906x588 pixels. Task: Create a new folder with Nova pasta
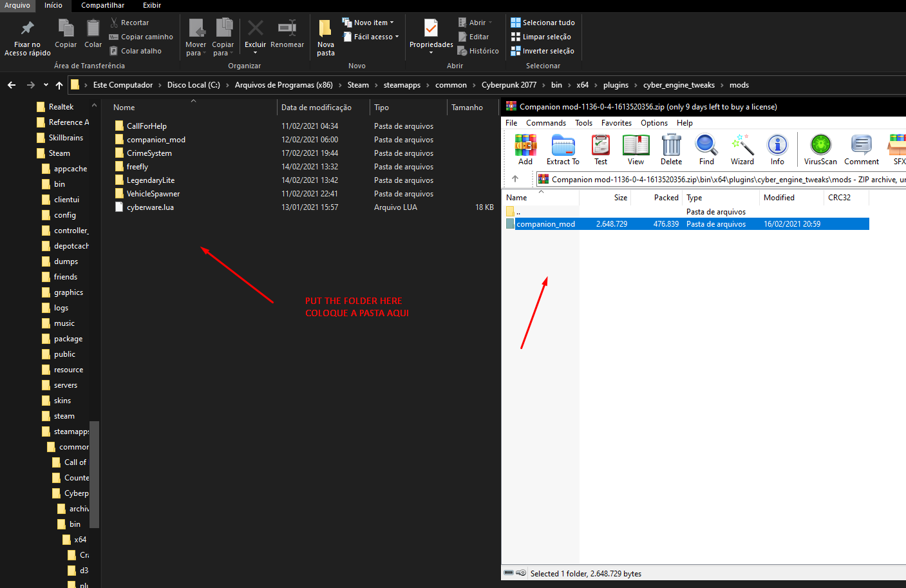pos(326,38)
